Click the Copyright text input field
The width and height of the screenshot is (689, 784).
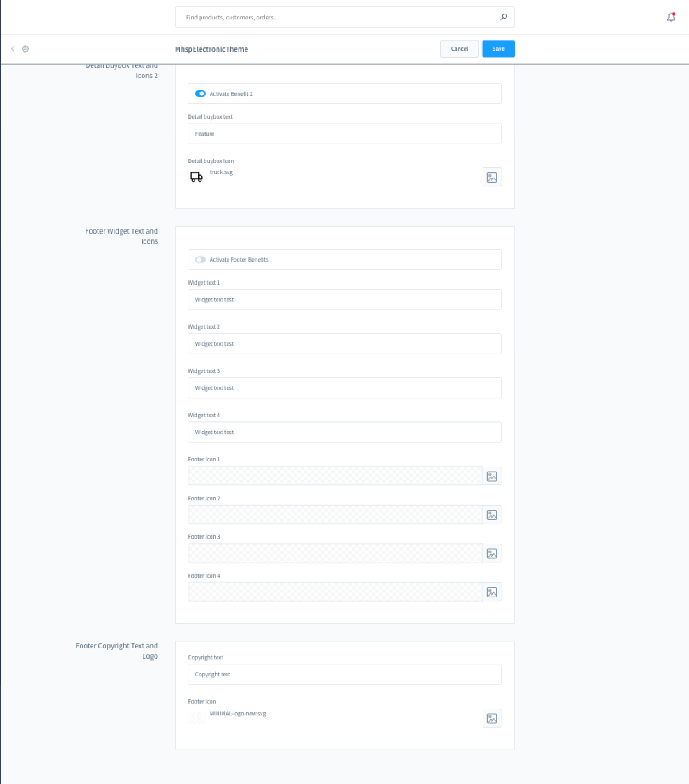(x=344, y=674)
